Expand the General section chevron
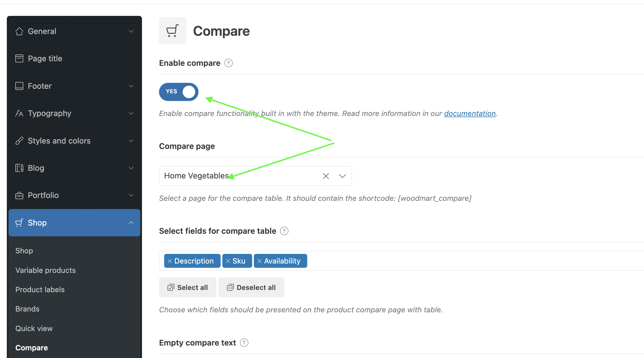 tap(131, 31)
